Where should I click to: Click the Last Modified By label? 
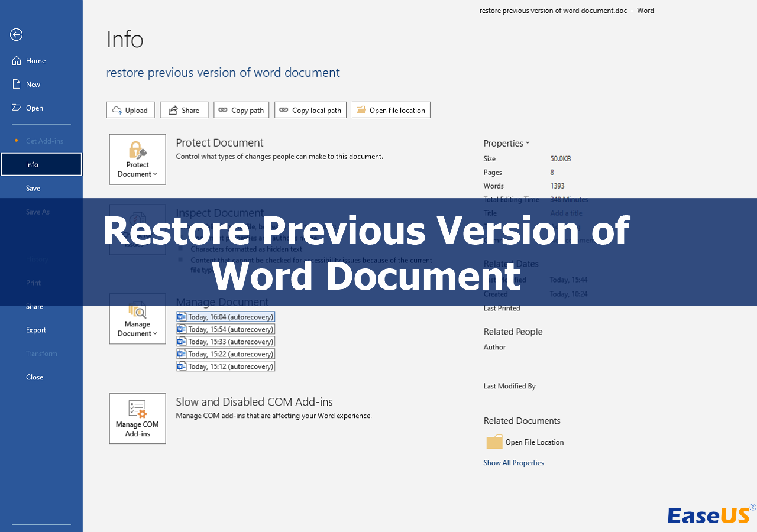[509, 386]
